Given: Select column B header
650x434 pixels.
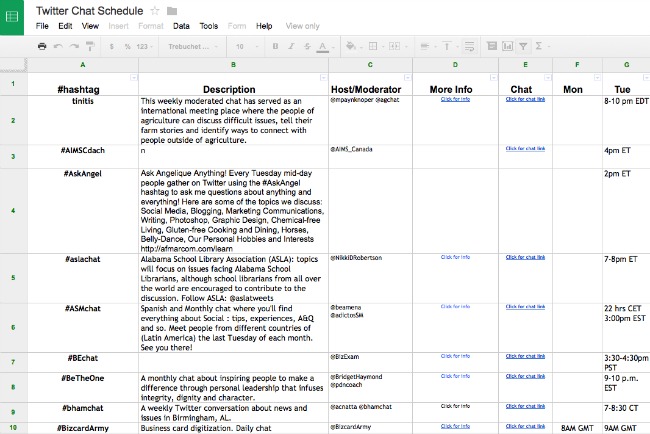Looking at the screenshot, I should click(233, 65).
